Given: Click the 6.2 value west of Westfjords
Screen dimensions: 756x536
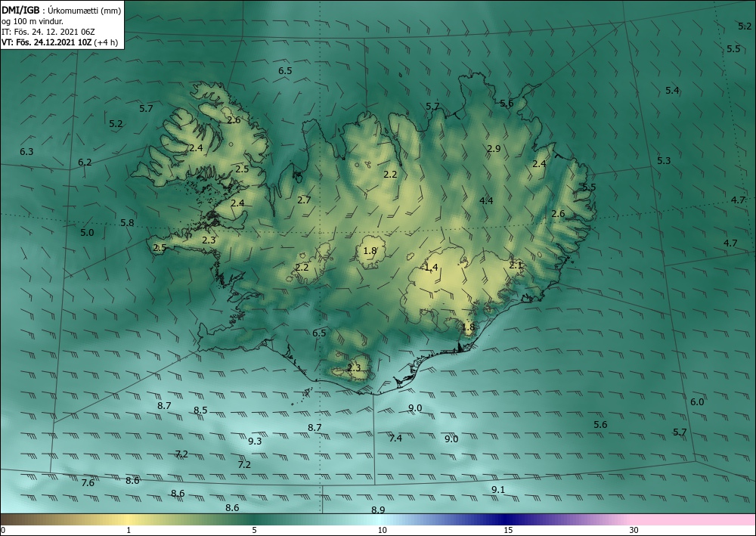Looking at the screenshot, I should tap(85, 162).
